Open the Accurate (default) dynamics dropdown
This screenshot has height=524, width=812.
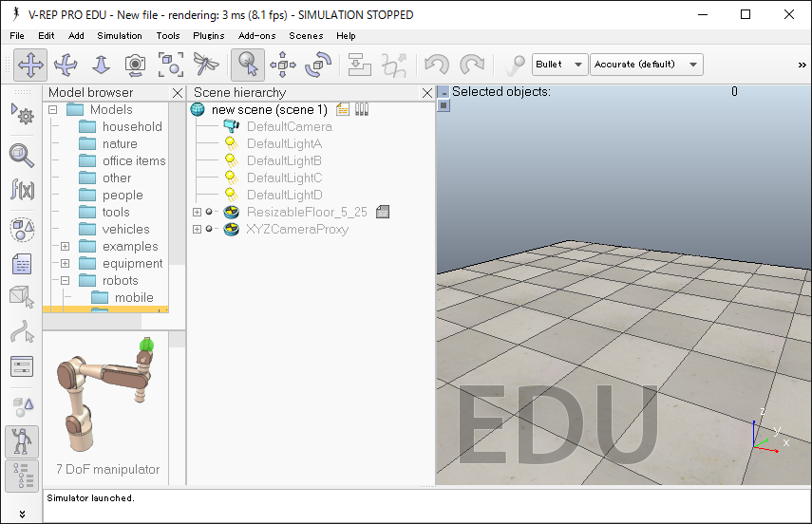pos(647,65)
